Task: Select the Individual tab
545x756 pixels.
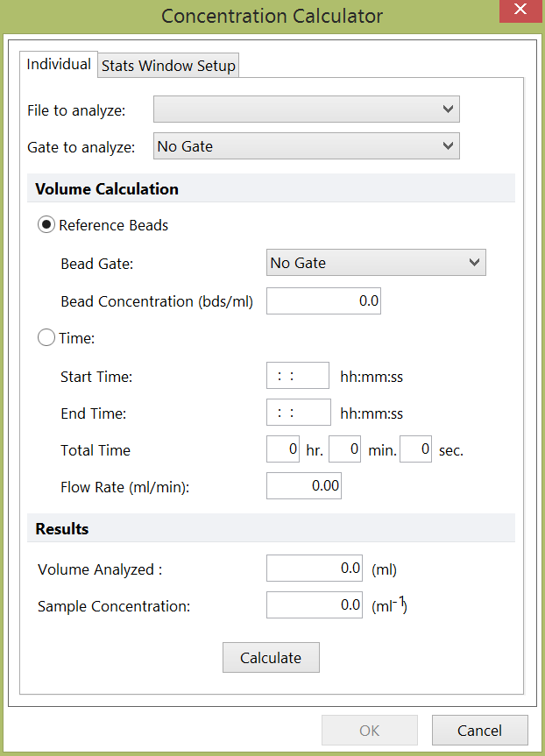Action: point(59,65)
